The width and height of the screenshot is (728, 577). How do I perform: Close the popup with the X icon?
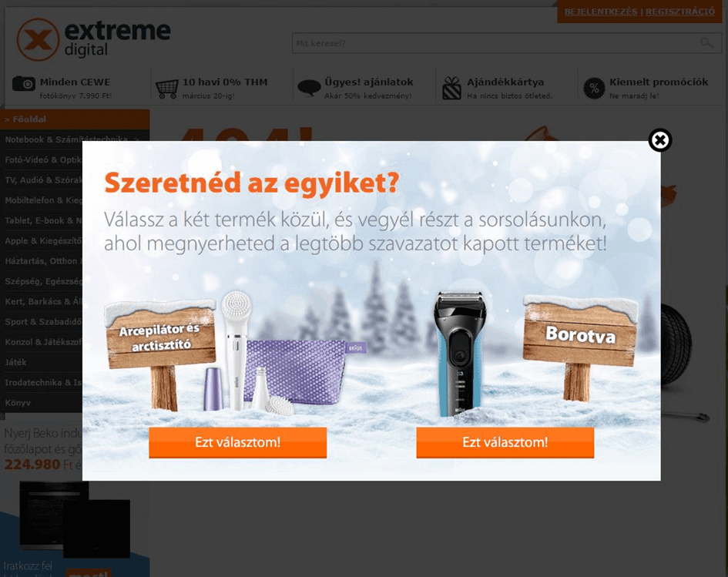pos(659,139)
